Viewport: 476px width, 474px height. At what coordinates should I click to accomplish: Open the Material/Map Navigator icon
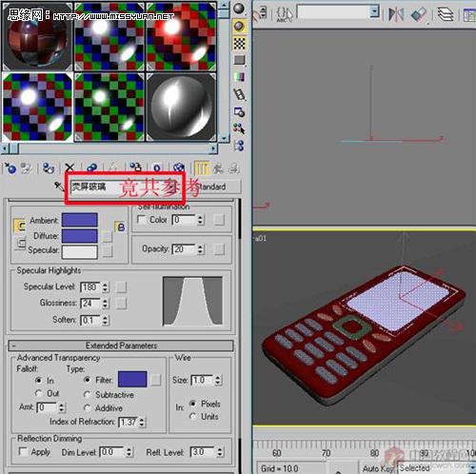click(239, 146)
